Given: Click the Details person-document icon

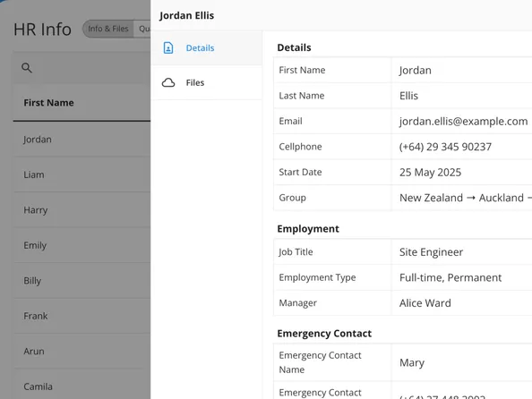Looking at the screenshot, I should point(168,47).
